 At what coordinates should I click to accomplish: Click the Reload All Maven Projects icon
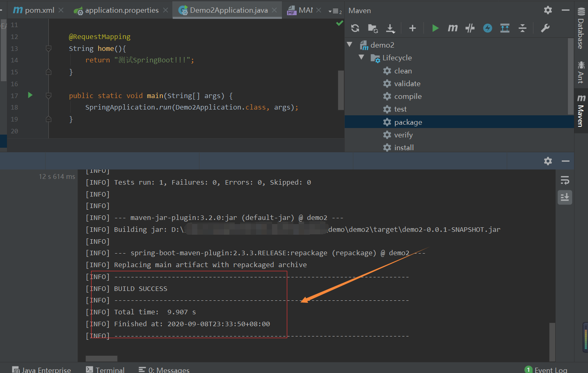coord(355,28)
